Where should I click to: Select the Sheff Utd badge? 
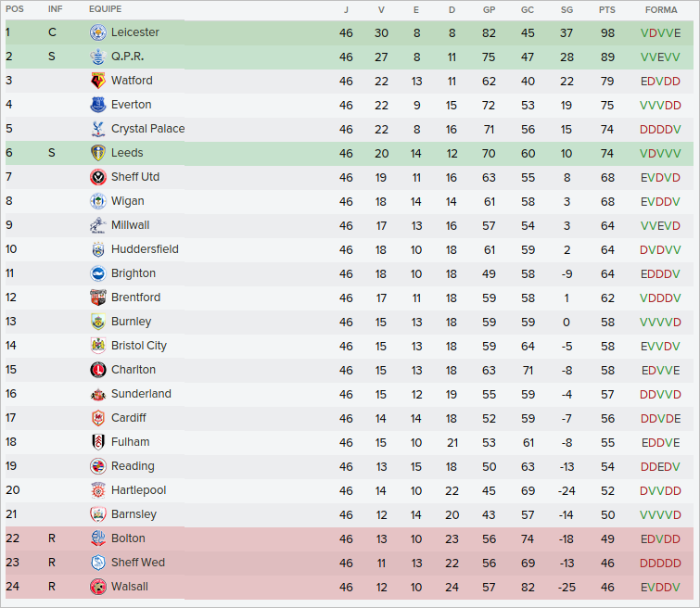click(x=97, y=177)
